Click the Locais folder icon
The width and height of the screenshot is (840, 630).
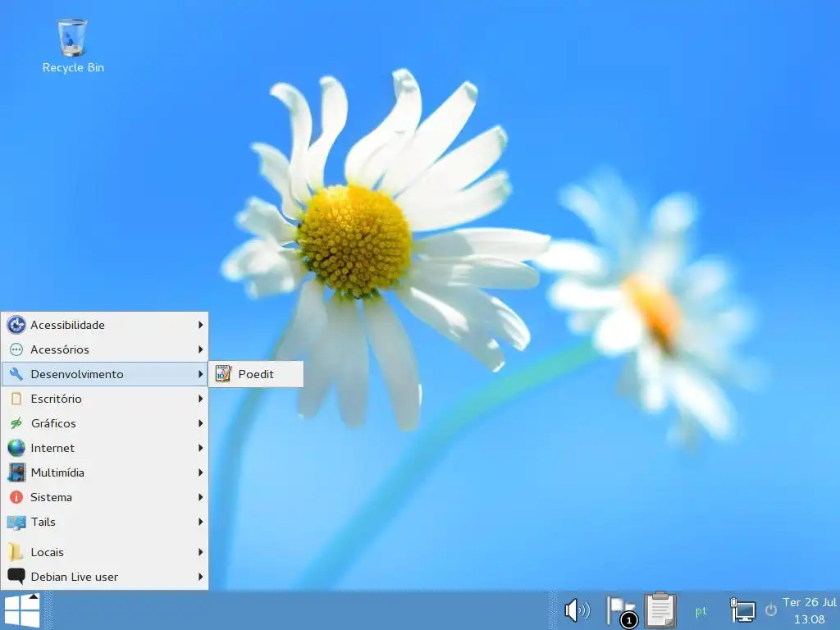pyautogui.click(x=16, y=552)
